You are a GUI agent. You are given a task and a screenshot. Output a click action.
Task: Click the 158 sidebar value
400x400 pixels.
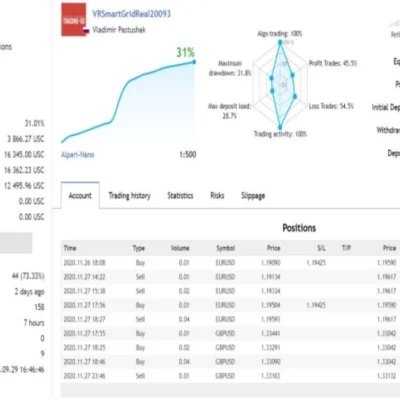click(x=39, y=307)
